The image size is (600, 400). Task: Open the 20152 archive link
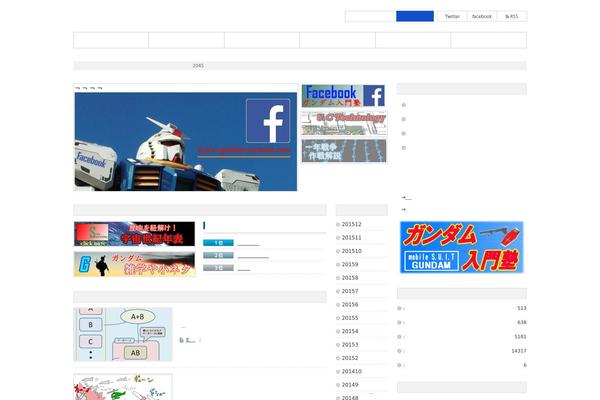tap(350, 358)
